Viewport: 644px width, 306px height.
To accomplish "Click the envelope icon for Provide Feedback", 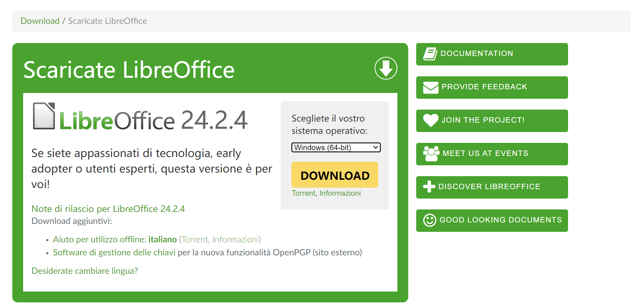I will coord(431,88).
